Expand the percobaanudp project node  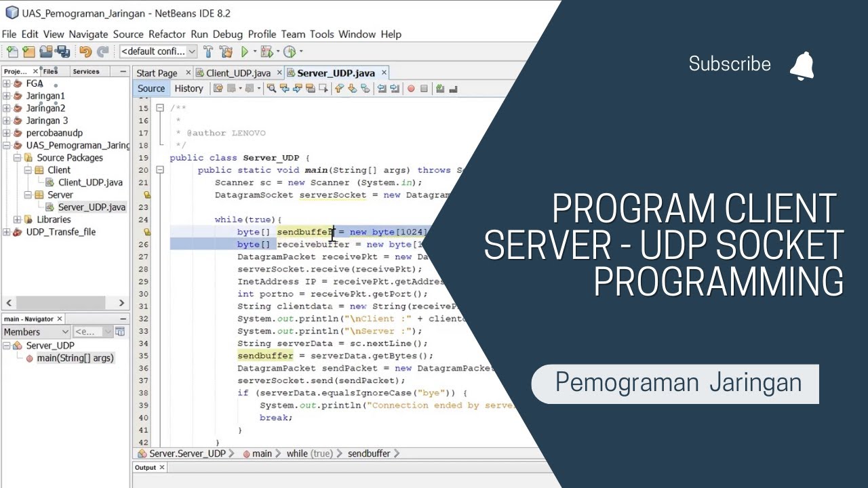tap(6, 133)
